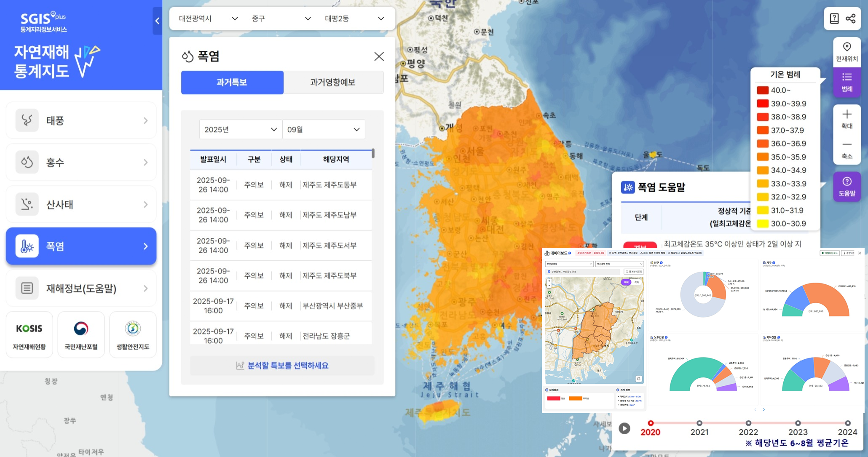Open the KOSIS 자연재해현황 link
The width and height of the screenshot is (868, 457).
pos(29,335)
